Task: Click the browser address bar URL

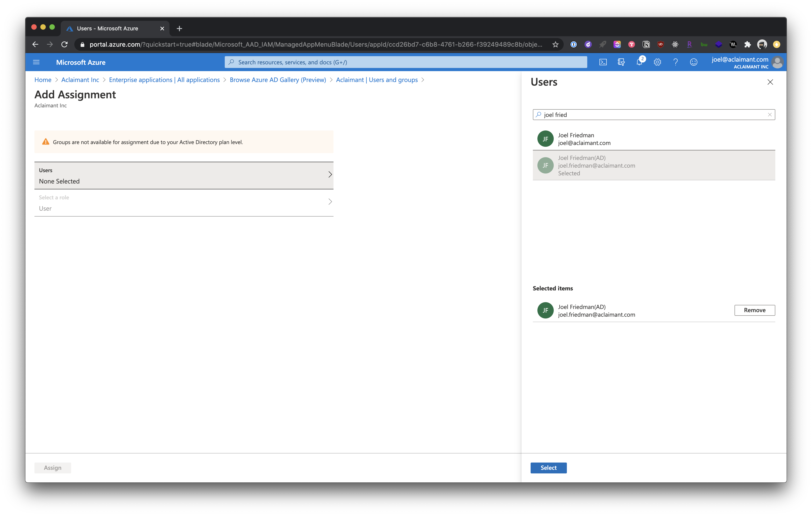Action: (316, 44)
